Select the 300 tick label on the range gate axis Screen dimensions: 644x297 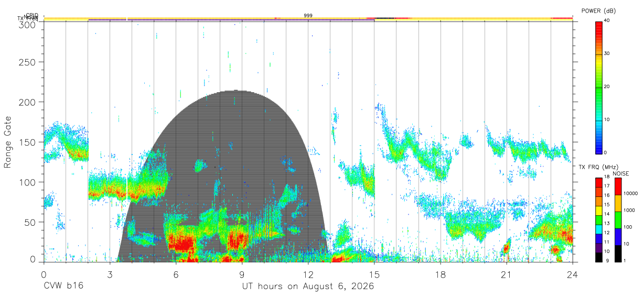(x=27, y=25)
